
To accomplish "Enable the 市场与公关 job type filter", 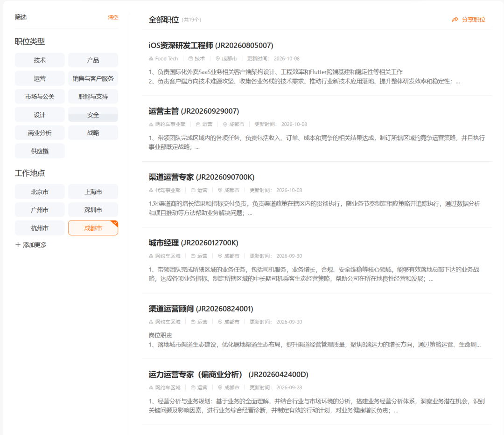I will point(40,97).
